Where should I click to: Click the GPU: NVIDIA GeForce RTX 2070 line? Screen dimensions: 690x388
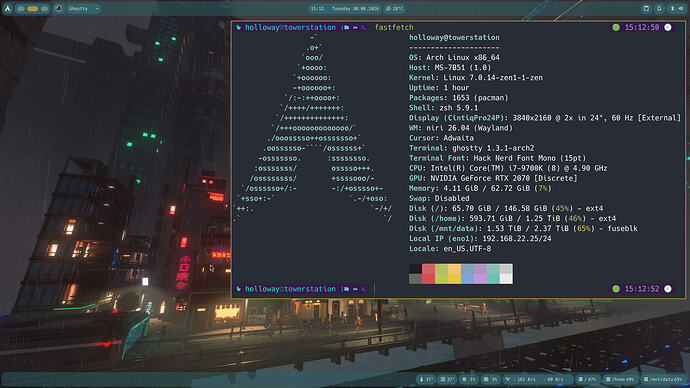click(x=493, y=178)
